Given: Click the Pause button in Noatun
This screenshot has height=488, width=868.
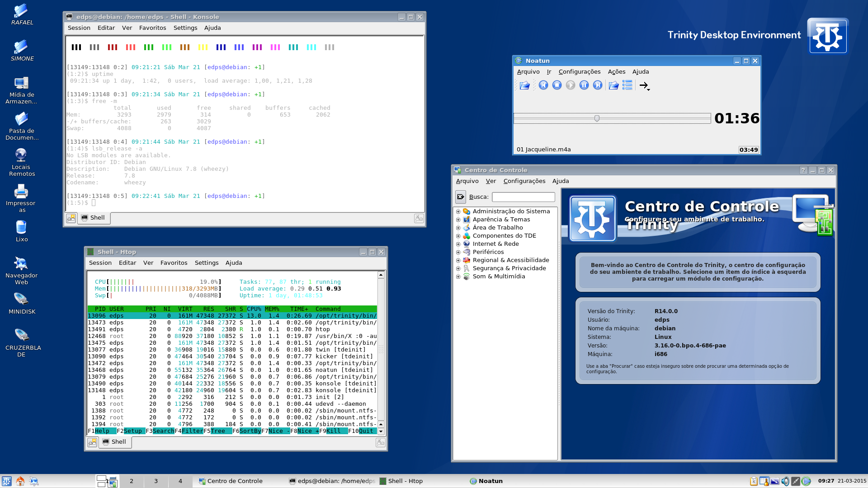Looking at the screenshot, I should [x=584, y=85].
